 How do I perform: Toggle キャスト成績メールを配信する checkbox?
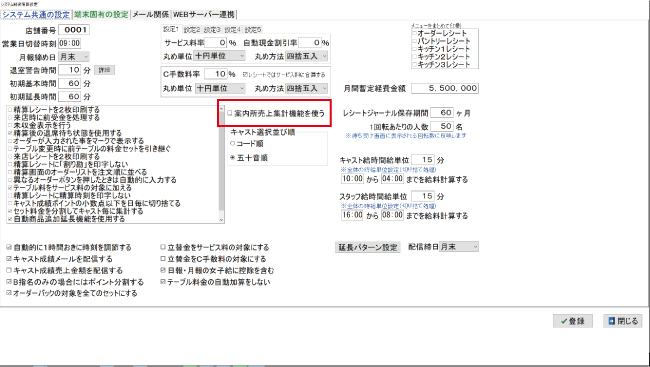(9, 259)
